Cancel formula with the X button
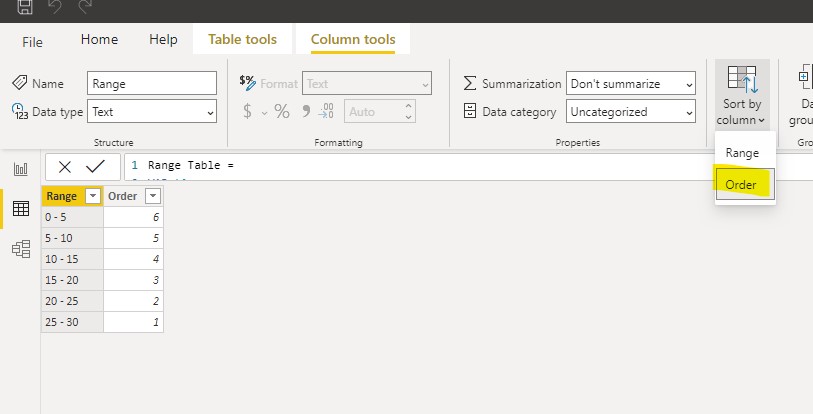The width and height of the screenshot is (813, 414). pyautogui.click(x=65, y=167)
